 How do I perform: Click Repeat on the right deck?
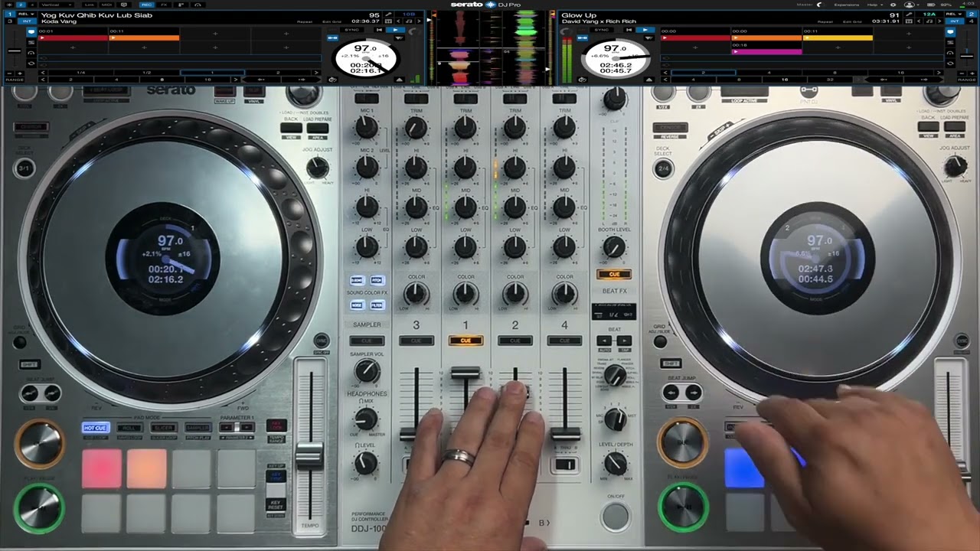pyautogui.click(x=825, y=21)
